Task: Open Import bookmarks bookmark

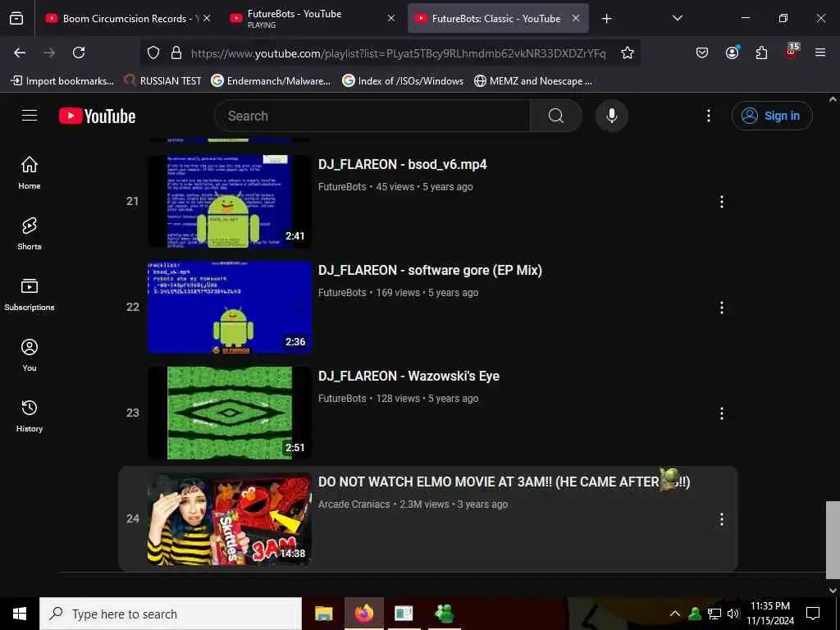Action: tap(62, 81)
